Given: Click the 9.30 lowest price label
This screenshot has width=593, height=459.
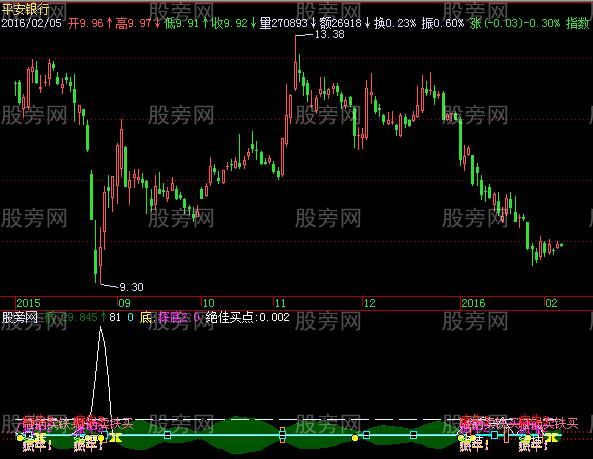Looking at the screenshot, I should [131, 287].
